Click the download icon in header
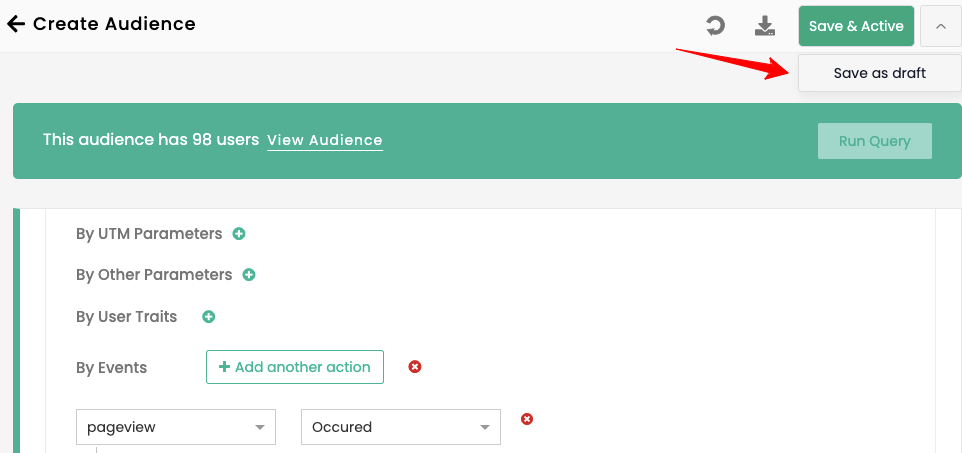This screenshot has height=453, width=962. click(765, 26)
